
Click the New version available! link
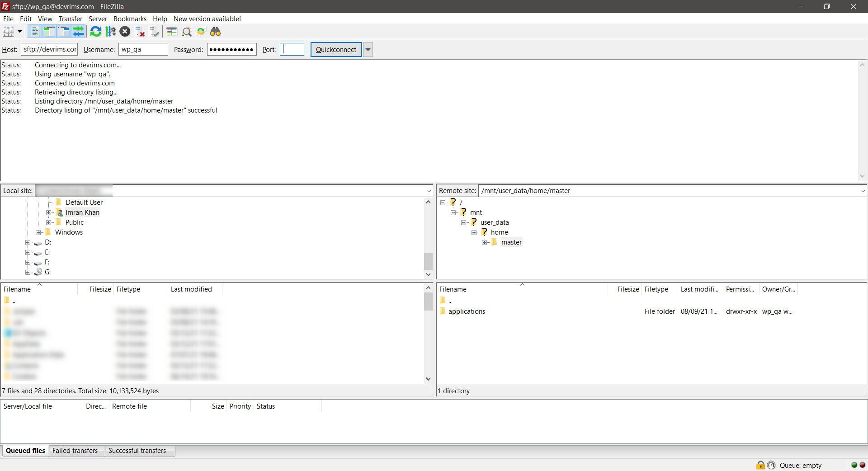tap(207, 19)
